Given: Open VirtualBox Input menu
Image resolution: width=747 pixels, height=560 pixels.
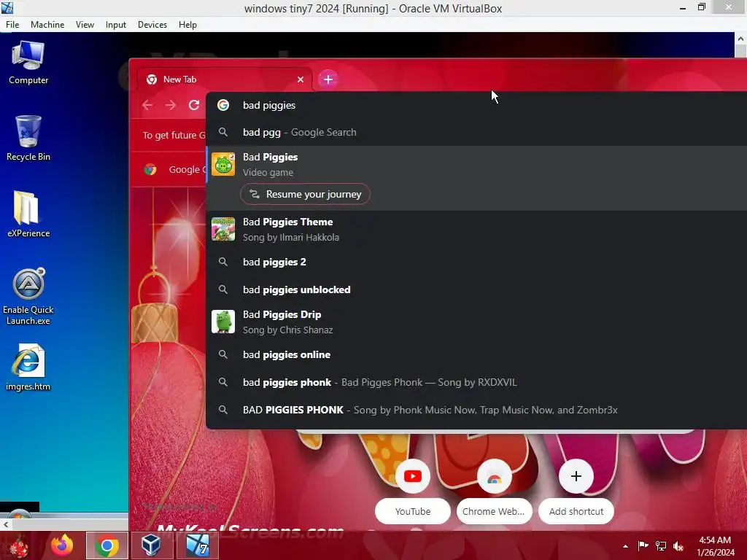Looking at the screenshot, I should [116, 25].
